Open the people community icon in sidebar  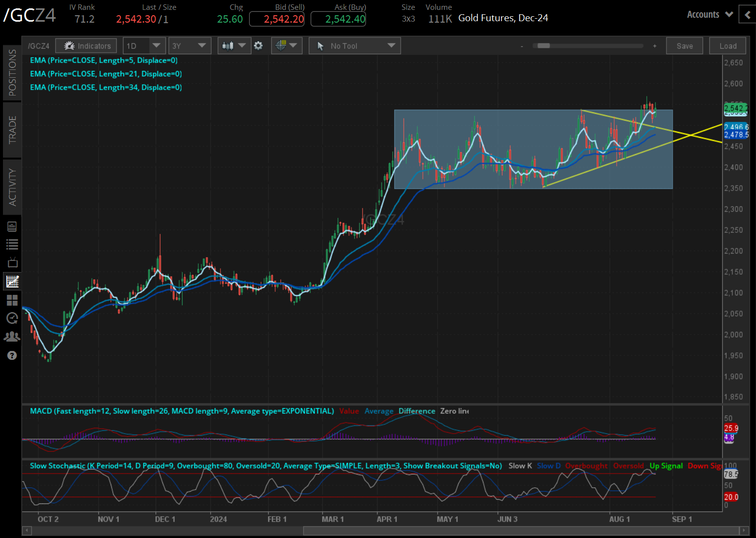point(12,337)
